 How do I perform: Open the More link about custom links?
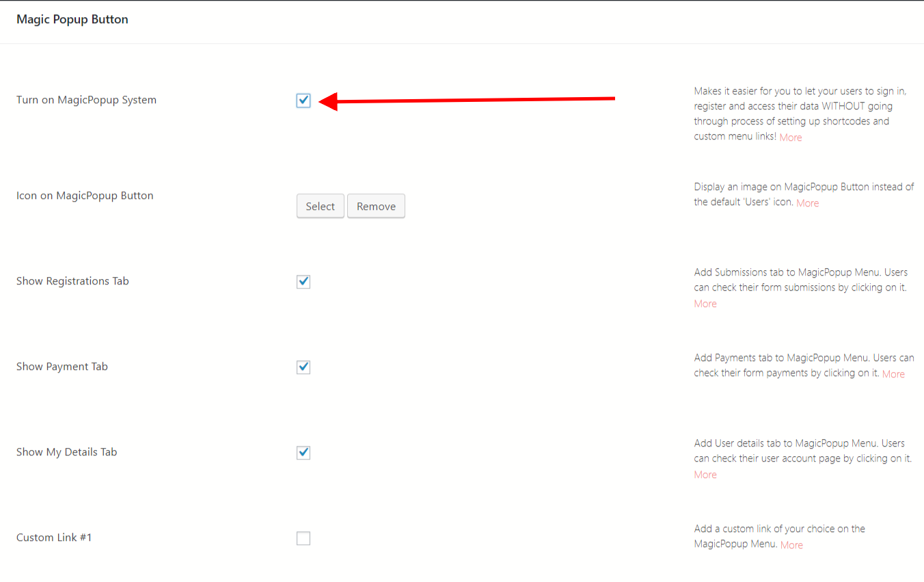[x=791, y=544]
